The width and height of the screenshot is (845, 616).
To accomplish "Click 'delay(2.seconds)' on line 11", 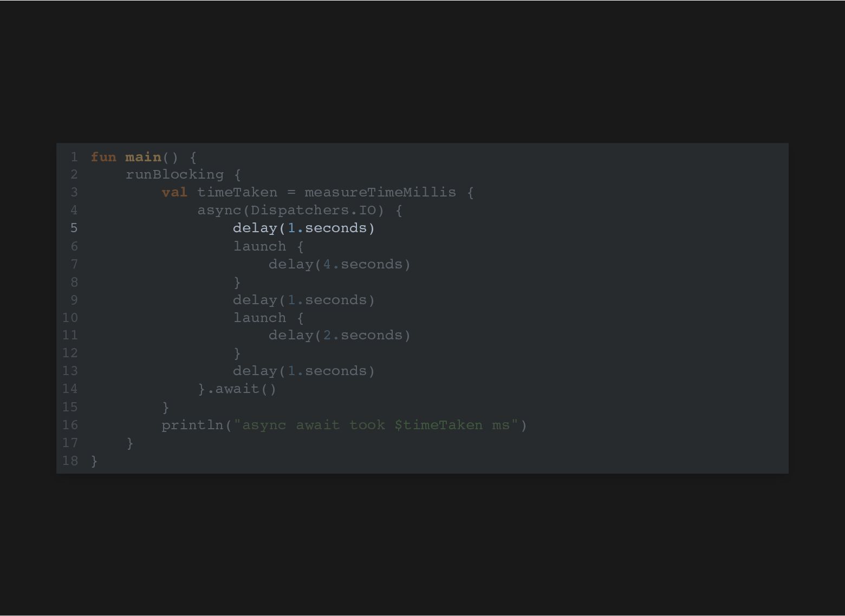I will [340, 335].
